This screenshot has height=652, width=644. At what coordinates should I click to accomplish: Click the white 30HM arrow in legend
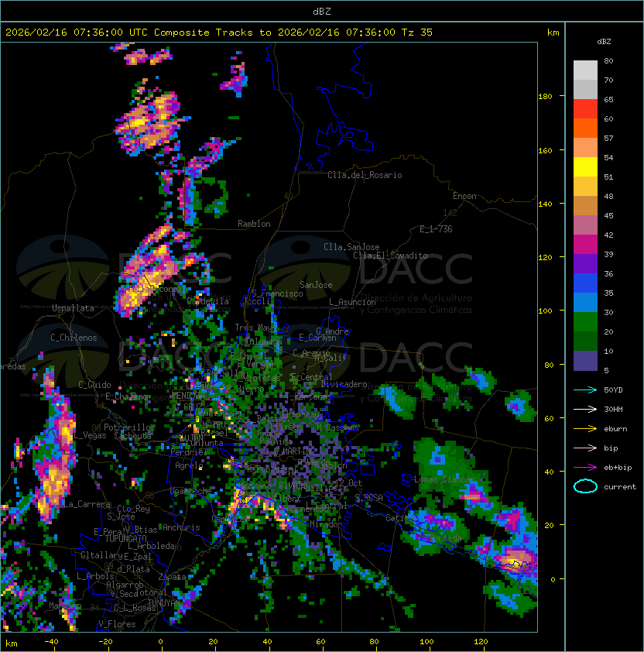coord(585,409)
